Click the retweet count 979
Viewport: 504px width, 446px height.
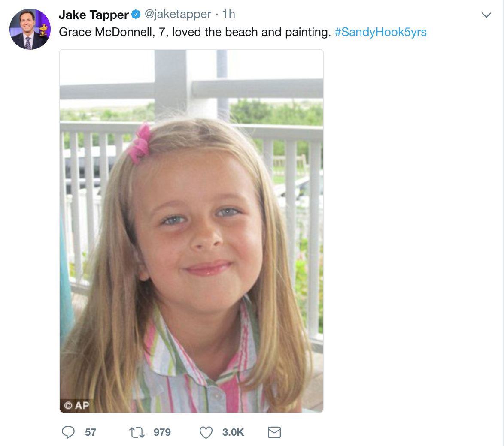(x=162, y=432)
